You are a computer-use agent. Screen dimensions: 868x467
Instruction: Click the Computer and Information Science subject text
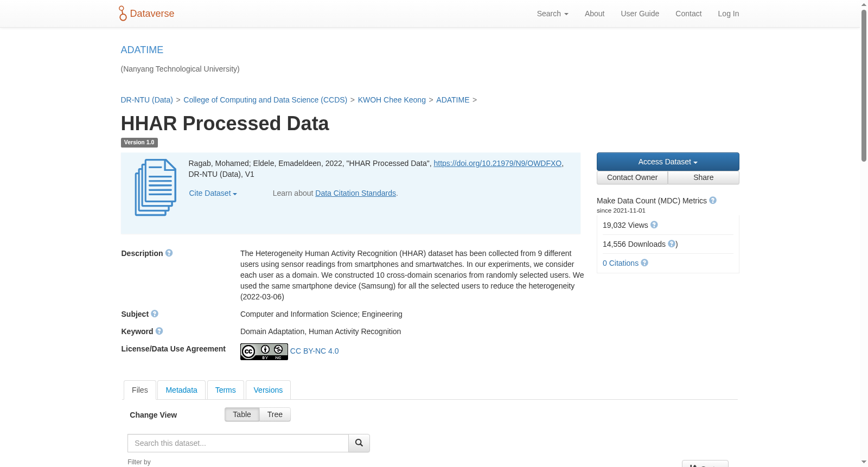(299, 314)
